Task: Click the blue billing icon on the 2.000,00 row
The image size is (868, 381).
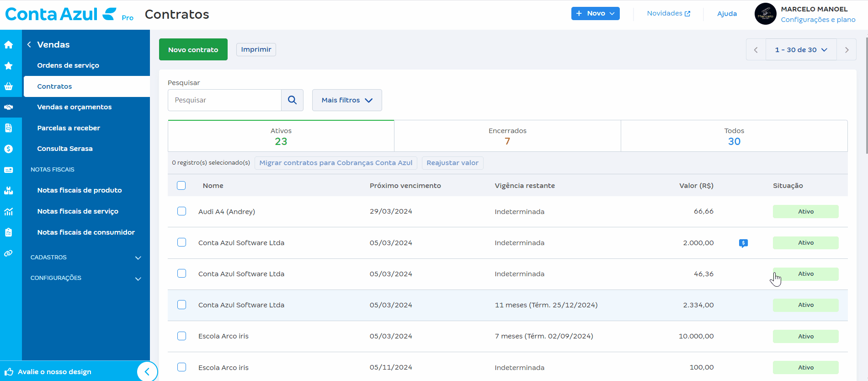Action: tap(743, 243)
